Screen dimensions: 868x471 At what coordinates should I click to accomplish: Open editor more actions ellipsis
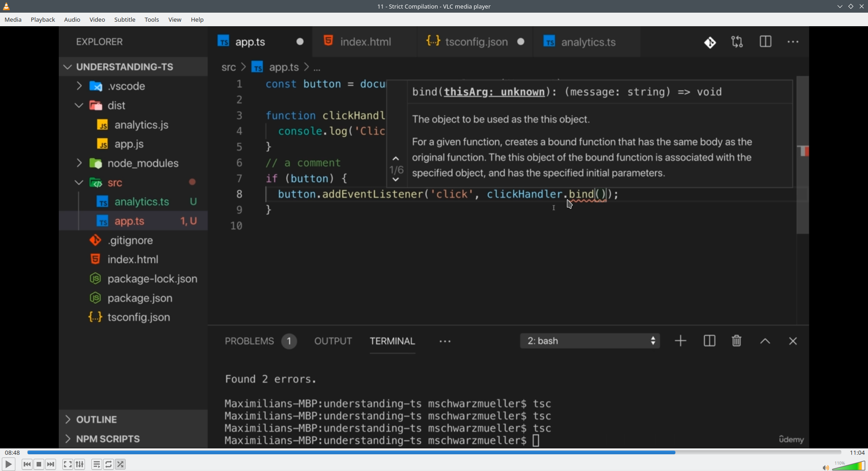click(793, 42)
